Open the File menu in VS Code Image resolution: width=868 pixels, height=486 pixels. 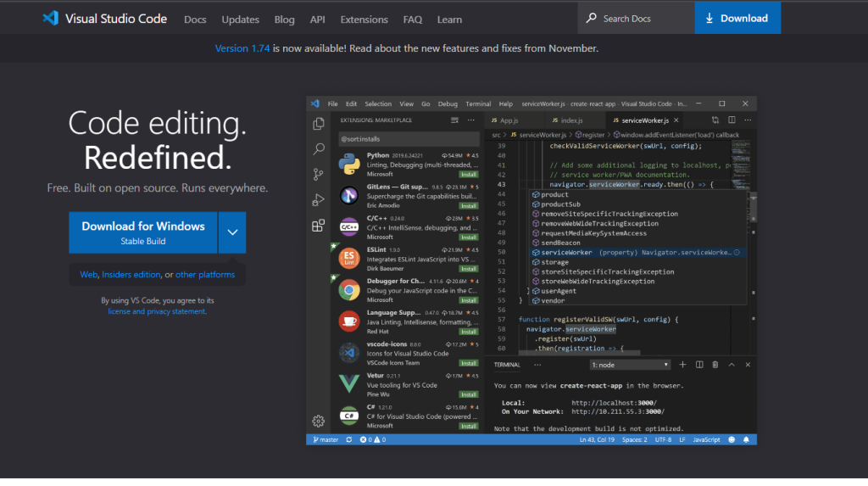pyautogui.click(x=332, y=103)
